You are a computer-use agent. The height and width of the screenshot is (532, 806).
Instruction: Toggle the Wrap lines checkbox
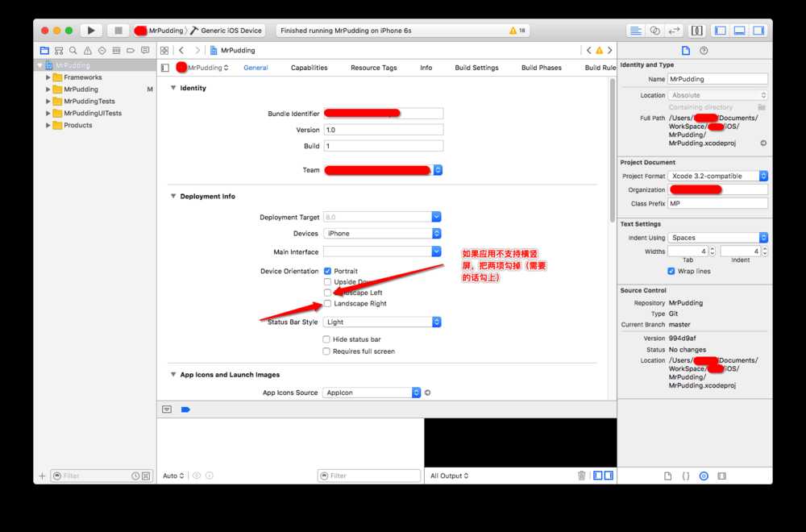(671, 271)
